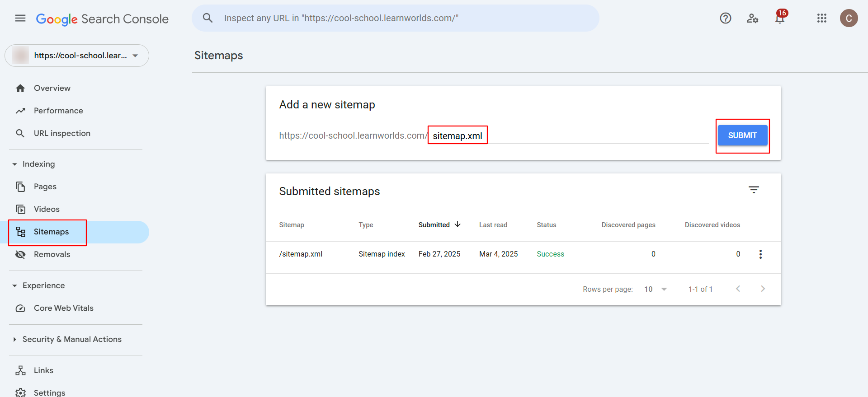This screenshot has width=868, height=397.
Task: Open the Overview page
Action: (52, 88)
